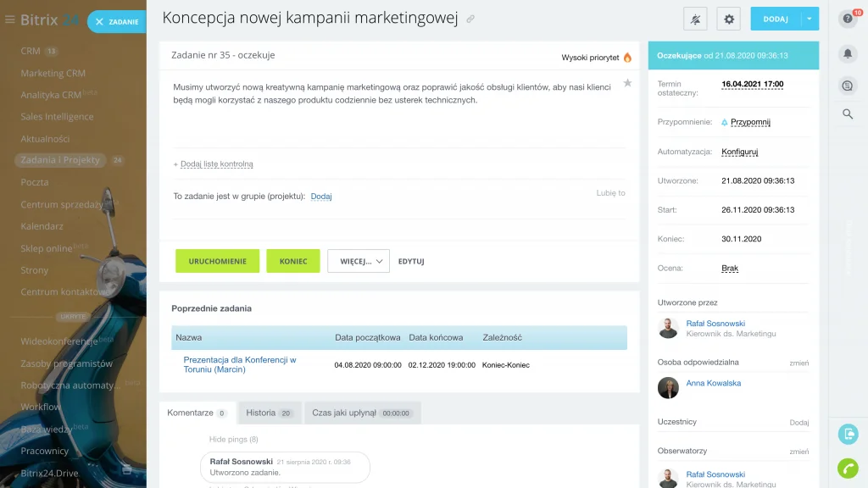This screenshot has width=868, height=488.
Task: Toggle the favorite star on task
Action: click(x=627, y=83)
